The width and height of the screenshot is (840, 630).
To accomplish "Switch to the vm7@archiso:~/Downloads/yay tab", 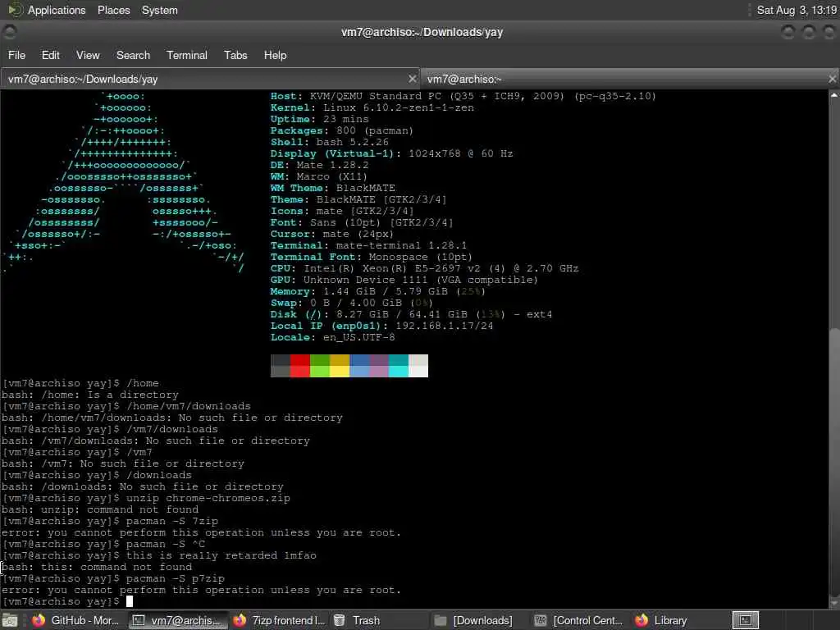I will (x=210, y=80).
